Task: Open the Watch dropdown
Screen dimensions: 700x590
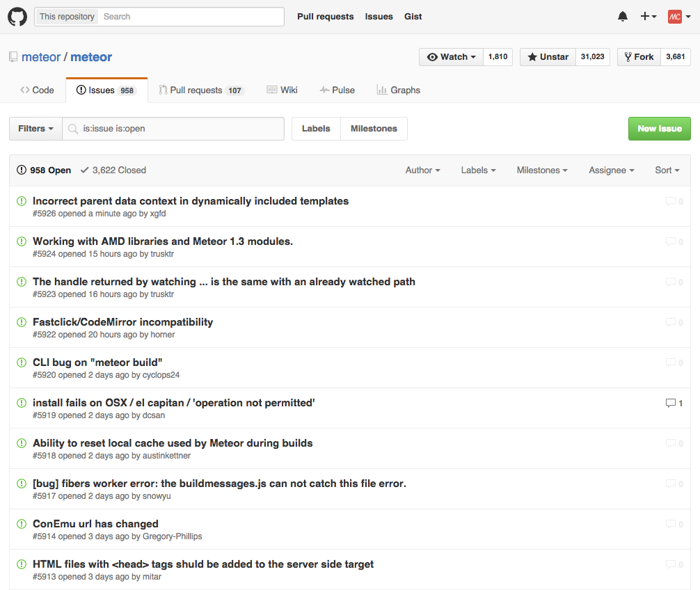Action: (x=451, y=57)
